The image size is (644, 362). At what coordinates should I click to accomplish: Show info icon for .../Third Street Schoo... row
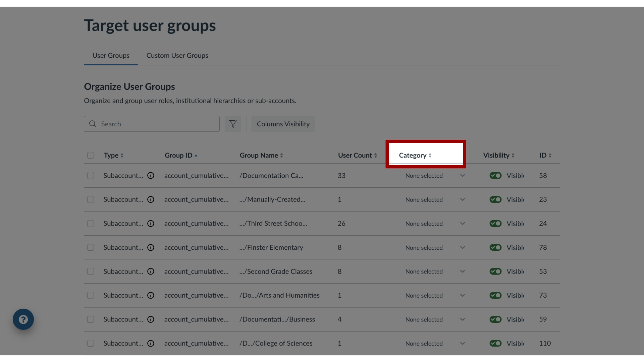click(x=151, y=224)
